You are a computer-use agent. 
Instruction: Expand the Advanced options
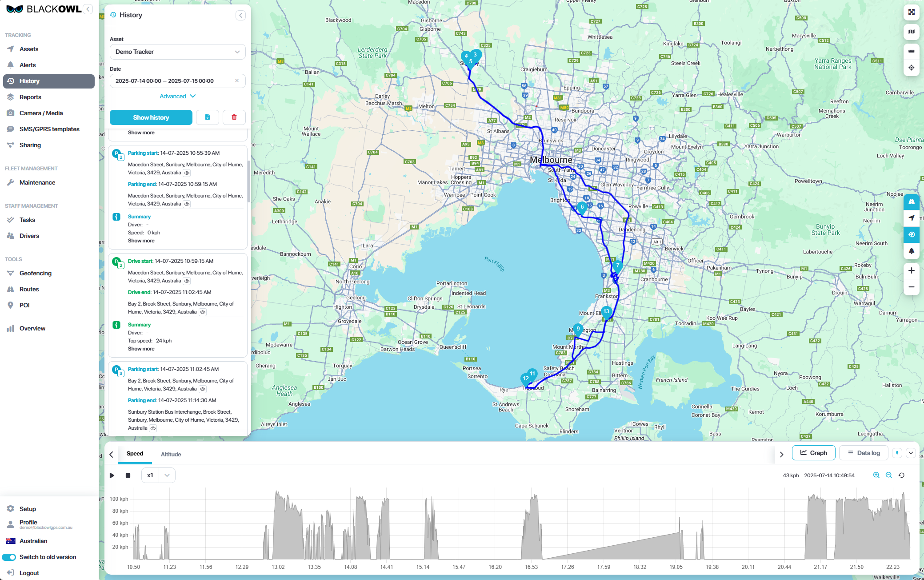pyautogui.click(x=177, y=96)
